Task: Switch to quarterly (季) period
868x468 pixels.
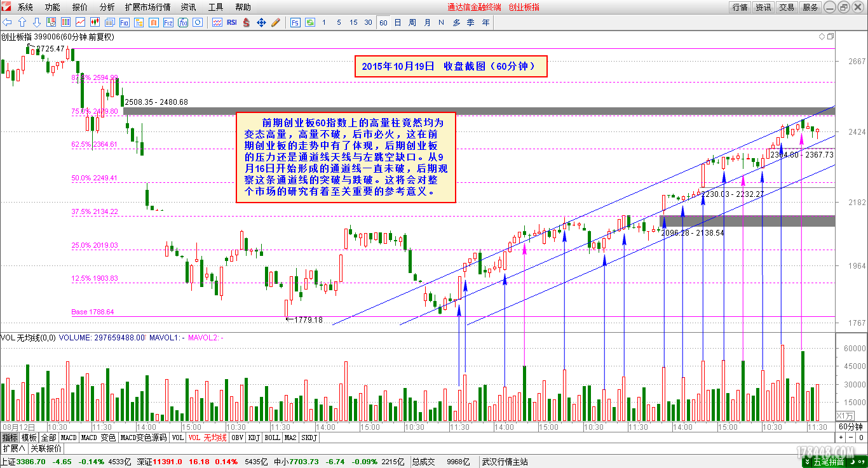Action: (x=471, y=22)
